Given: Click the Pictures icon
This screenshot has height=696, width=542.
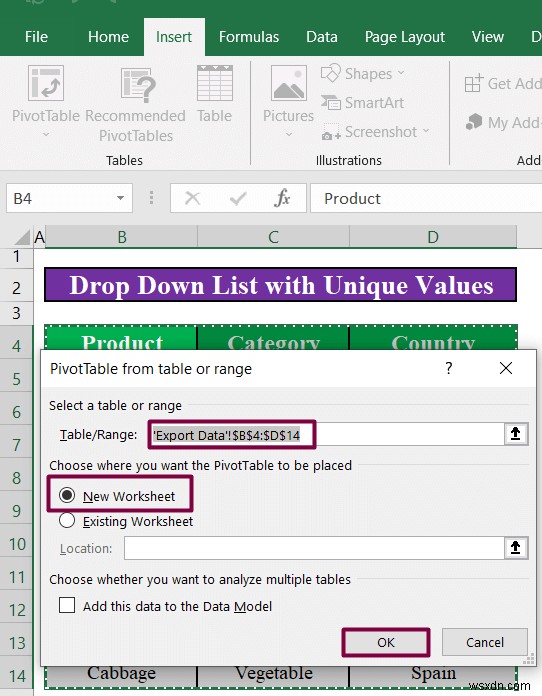Looking at the screenshot, I should point(288,83).
